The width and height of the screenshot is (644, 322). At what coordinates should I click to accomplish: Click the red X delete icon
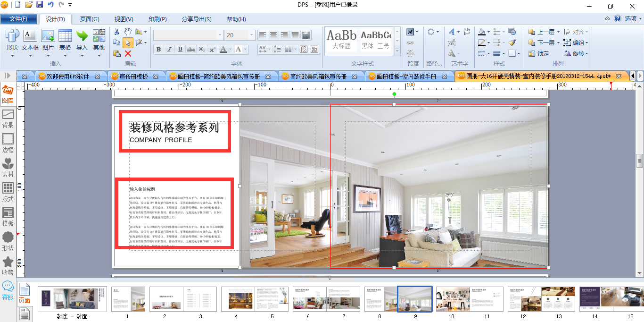tap(128, 53)
